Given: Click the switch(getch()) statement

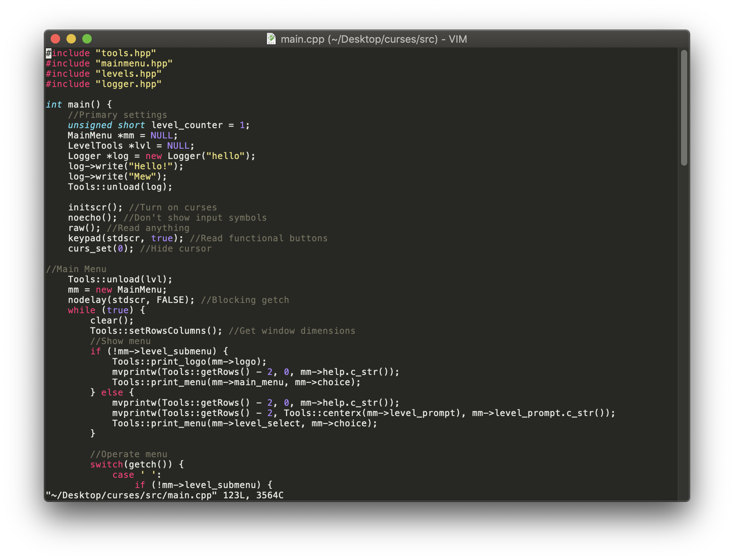Looking at the screenshot, I should pyautogui.click(x=136, y=464).
